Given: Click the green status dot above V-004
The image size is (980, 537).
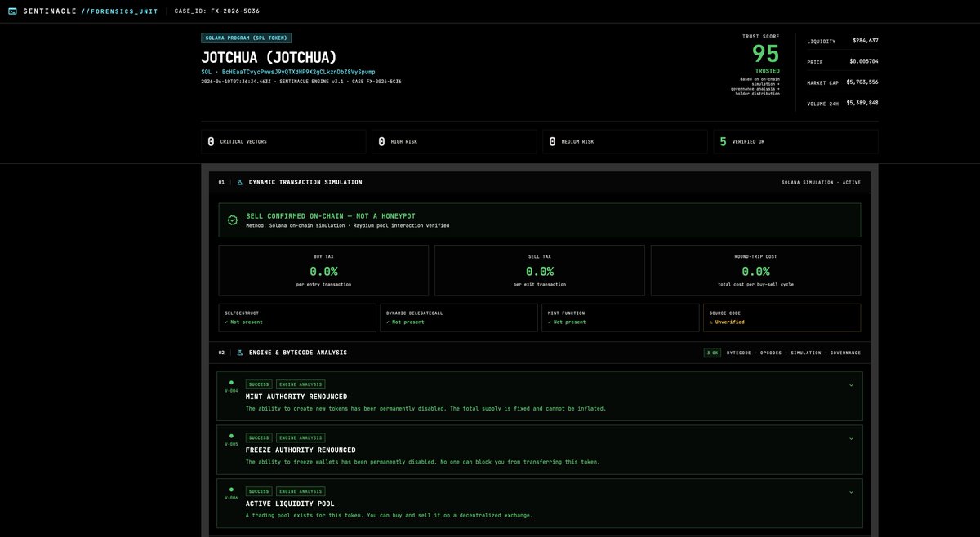Looking at the screenshot, I should tap(231, 382).
